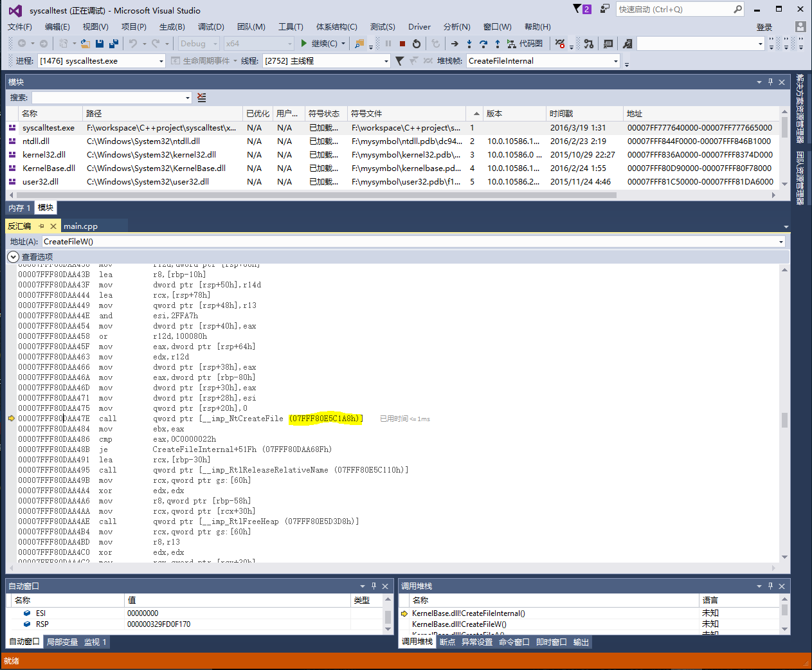The height and width of the screenshot is (670, 812).
Task: Switch to the 输出 tab
Action: [581, 642]
